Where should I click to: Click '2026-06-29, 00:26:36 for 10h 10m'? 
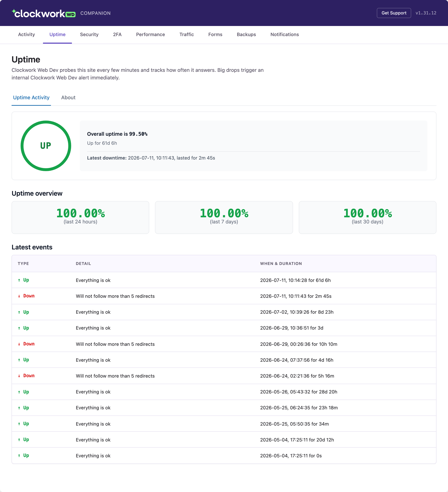coord(298,344)
